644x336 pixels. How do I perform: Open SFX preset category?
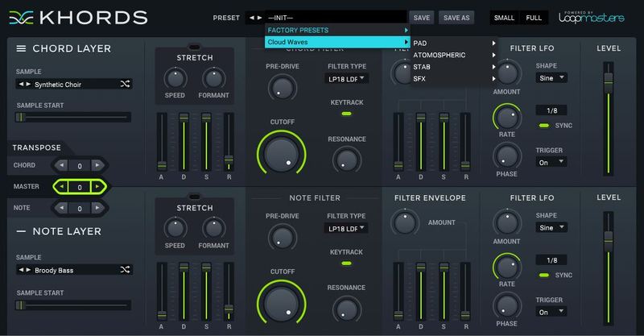(454, 78)
